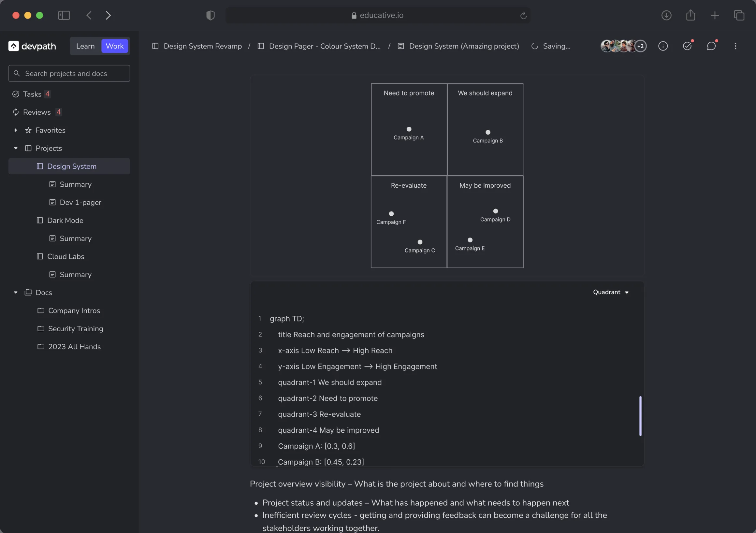Image resolution: width=756 pixels, height=533 pixels.
Task: Click code line 'x-axis Low Reach --> High Reach'
Action: (335, 351)
